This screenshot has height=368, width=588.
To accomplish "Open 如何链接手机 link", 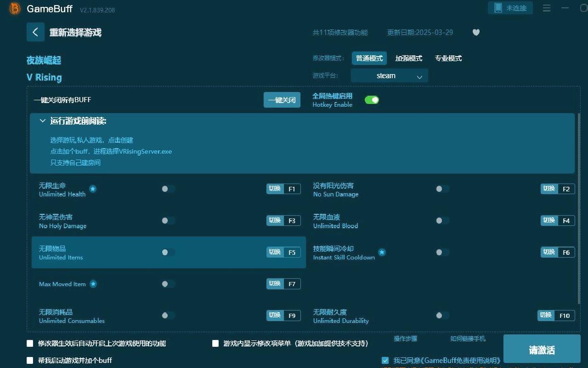I will [x=468, y=339].
